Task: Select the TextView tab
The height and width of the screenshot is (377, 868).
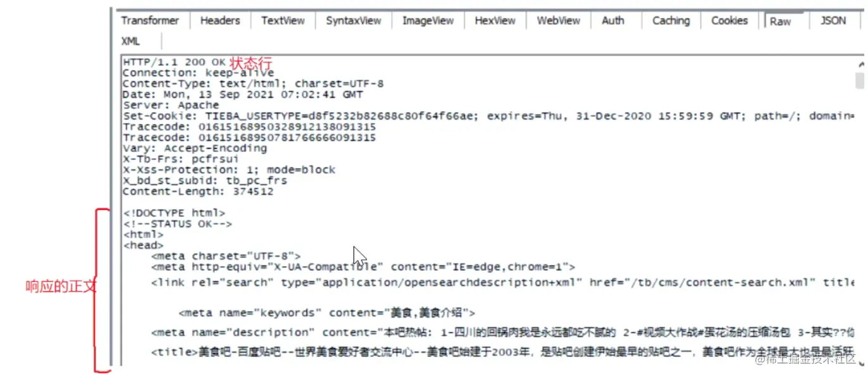Action: (283, 21)
